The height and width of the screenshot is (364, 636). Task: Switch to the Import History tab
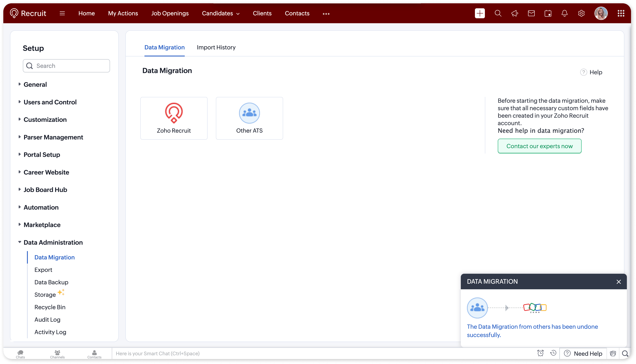click(216, 47)
